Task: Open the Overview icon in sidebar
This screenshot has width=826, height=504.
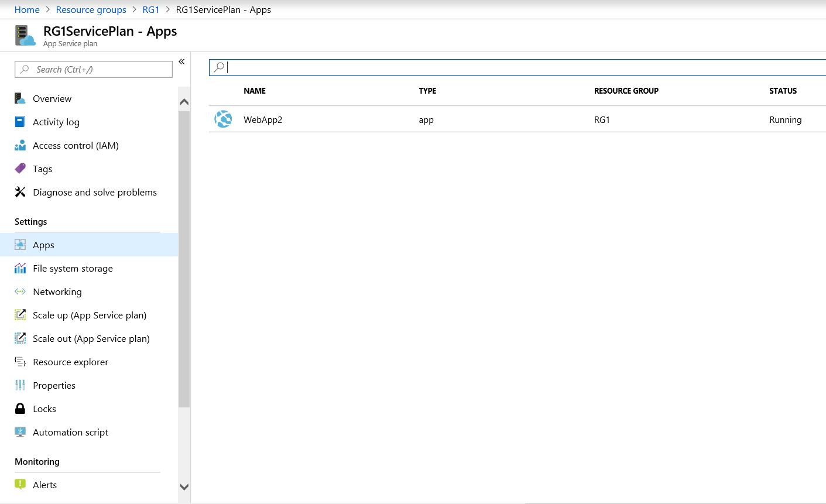Action: (x=20, y=98)
